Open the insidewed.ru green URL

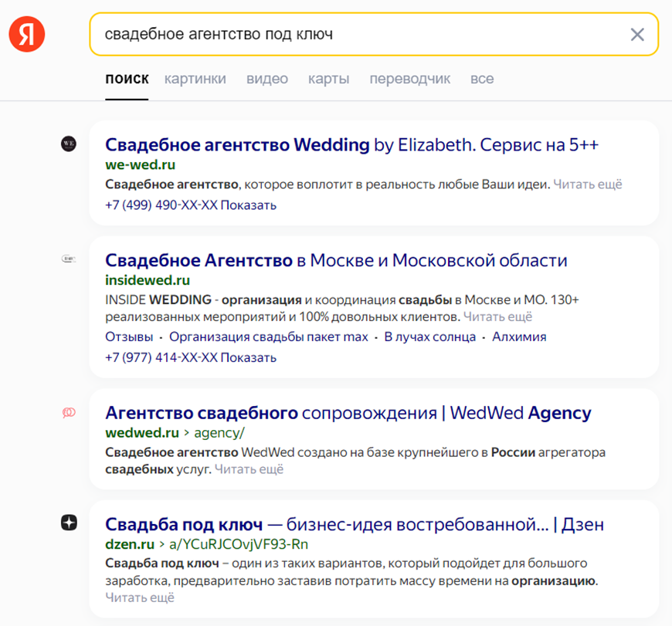click(x=148, y=280)
